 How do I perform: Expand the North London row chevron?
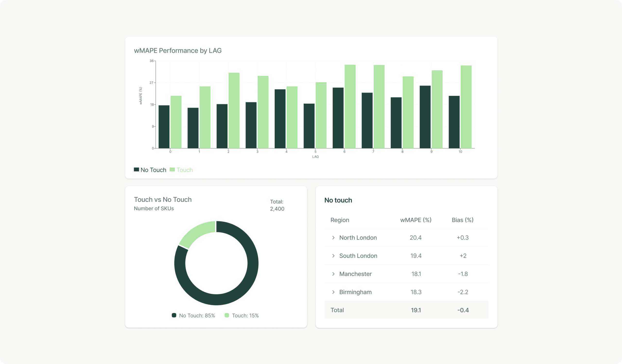(x=333, y=238)
